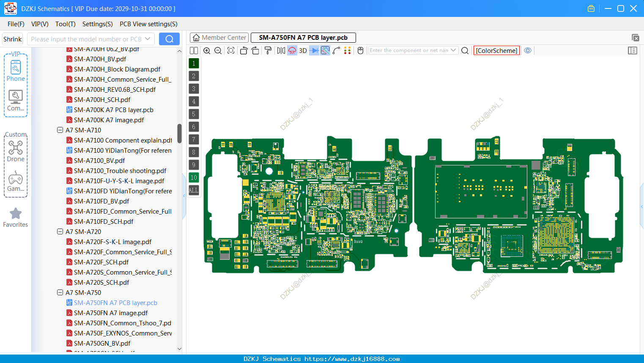Fit PCB board to window
This screenshot has height=363, width=644.
pyautogui.click(x=231, y=50)
